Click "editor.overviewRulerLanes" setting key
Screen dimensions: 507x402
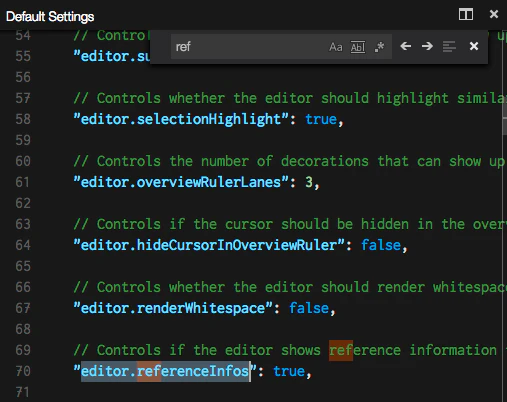[181, 182]
